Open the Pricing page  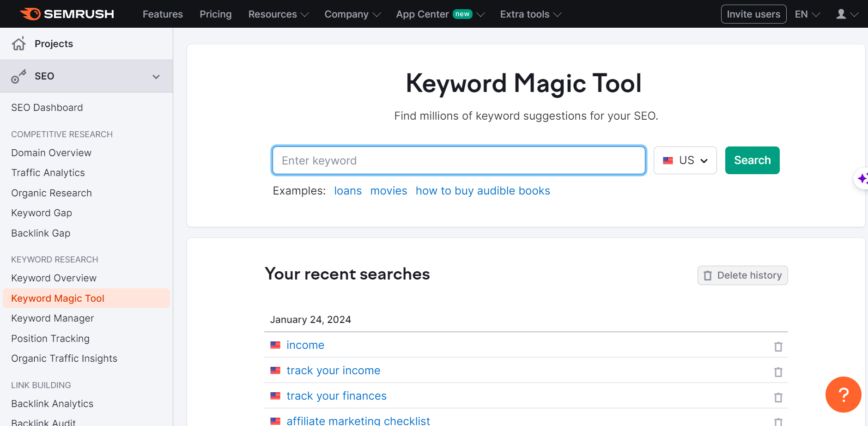pyautogui.click(x=216, y=14)
